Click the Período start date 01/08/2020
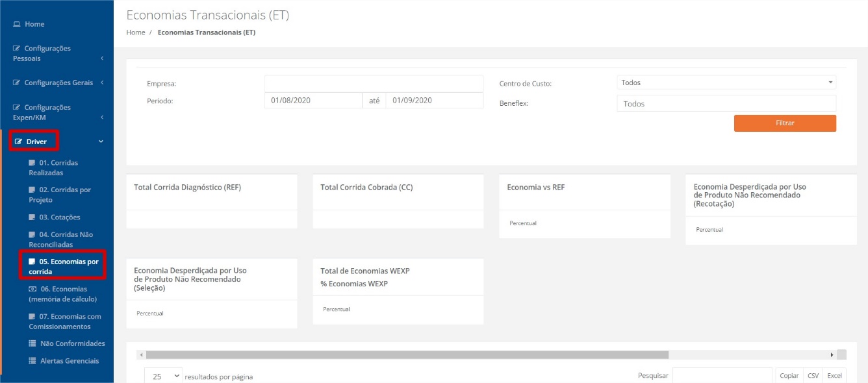 pos(313,100)
